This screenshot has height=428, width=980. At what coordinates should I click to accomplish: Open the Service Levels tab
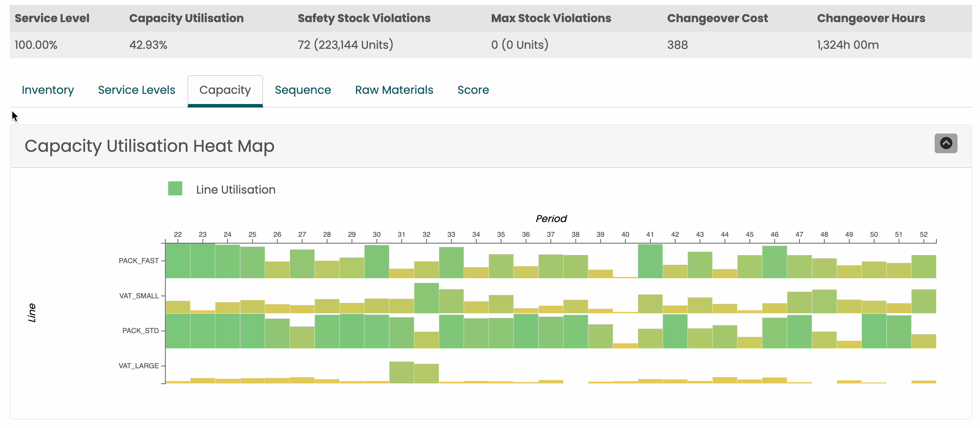pos(136,90)
